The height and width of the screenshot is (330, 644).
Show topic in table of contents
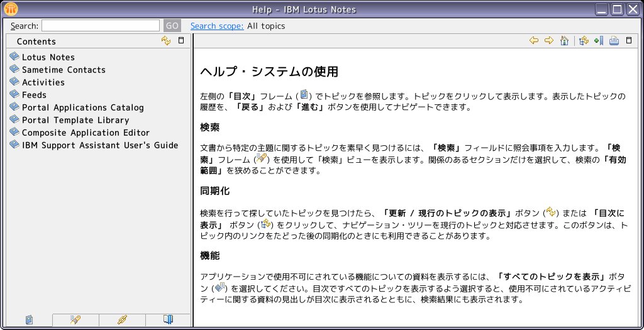[x=584, y=40]
